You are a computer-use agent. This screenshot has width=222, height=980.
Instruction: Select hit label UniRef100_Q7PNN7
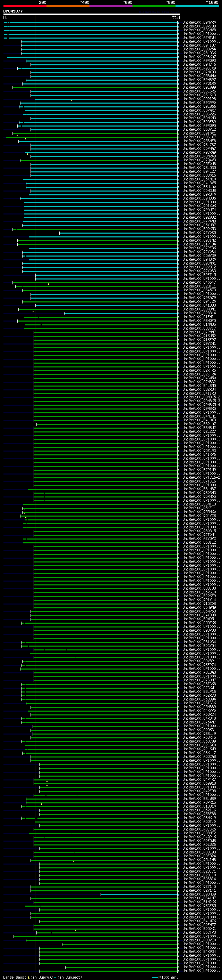199,332
